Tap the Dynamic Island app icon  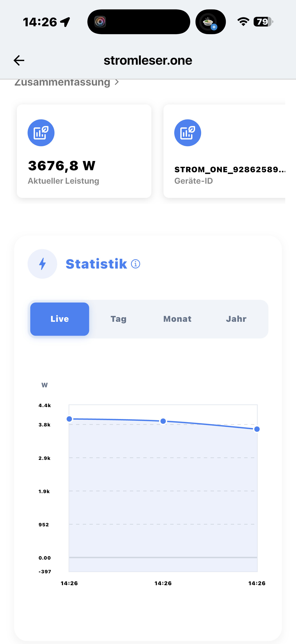100,22
